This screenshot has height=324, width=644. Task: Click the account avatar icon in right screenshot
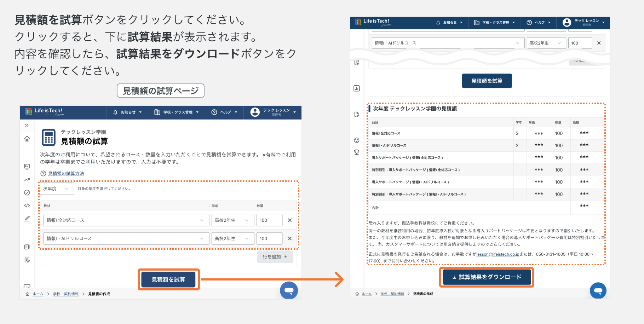[567, 22]
